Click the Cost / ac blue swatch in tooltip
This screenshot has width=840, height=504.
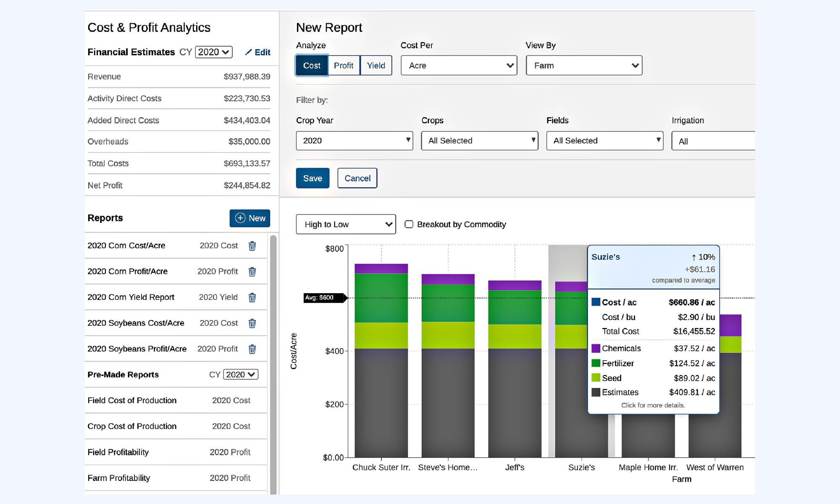(x=596, y=302)
